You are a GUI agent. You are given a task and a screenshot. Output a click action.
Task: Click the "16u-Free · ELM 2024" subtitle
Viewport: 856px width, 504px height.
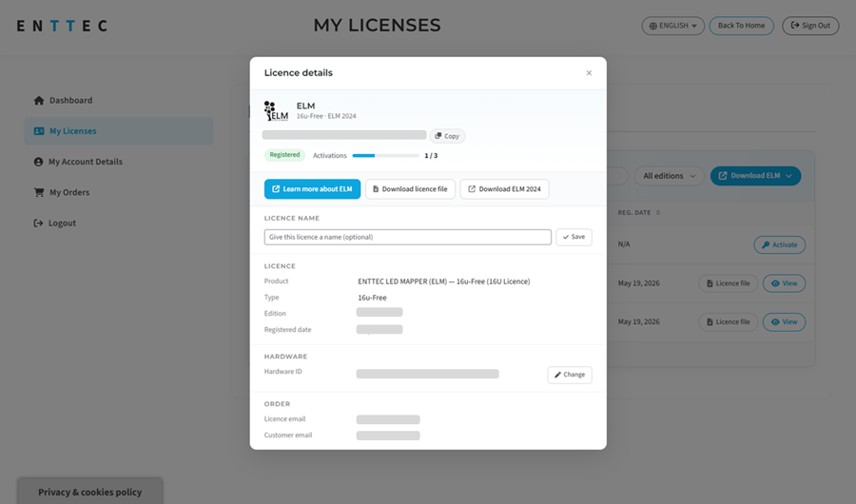tap(326, 116)
